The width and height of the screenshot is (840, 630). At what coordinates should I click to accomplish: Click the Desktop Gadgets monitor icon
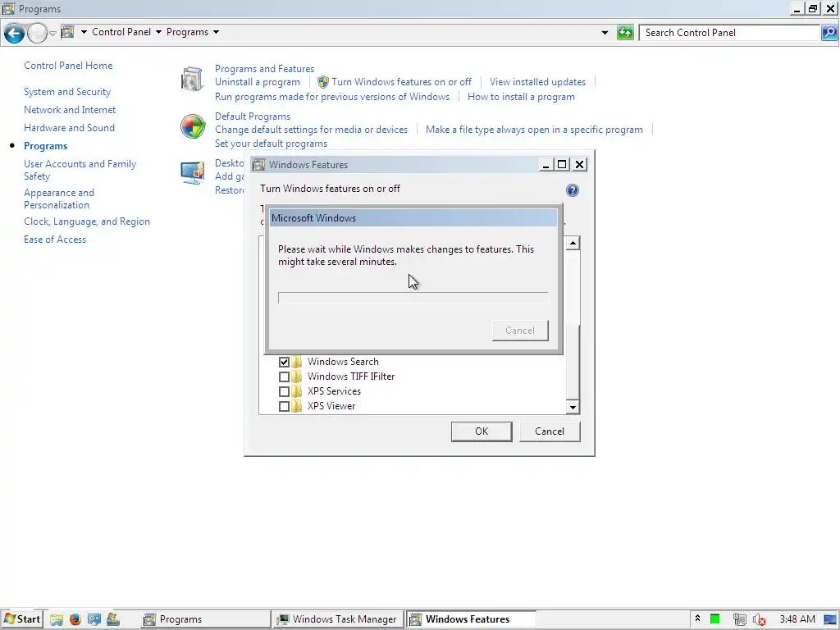point(193,173)
